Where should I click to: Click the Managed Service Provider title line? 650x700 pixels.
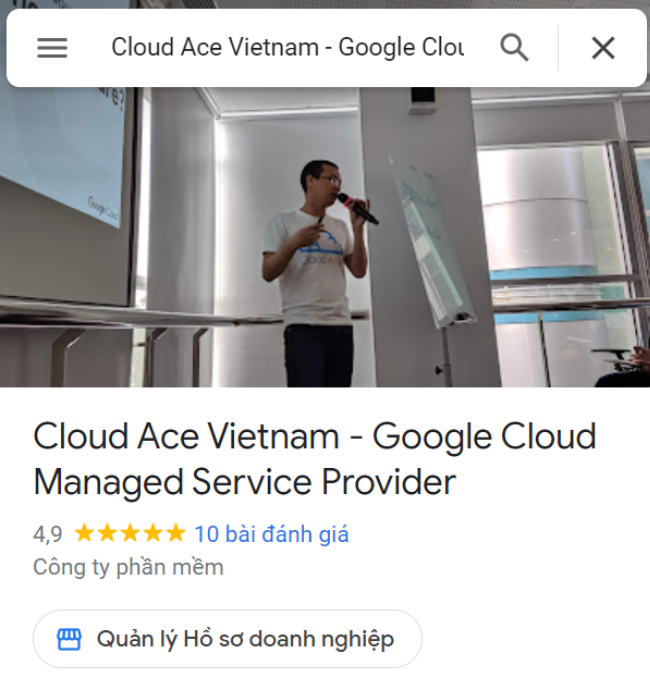point(245,483)
